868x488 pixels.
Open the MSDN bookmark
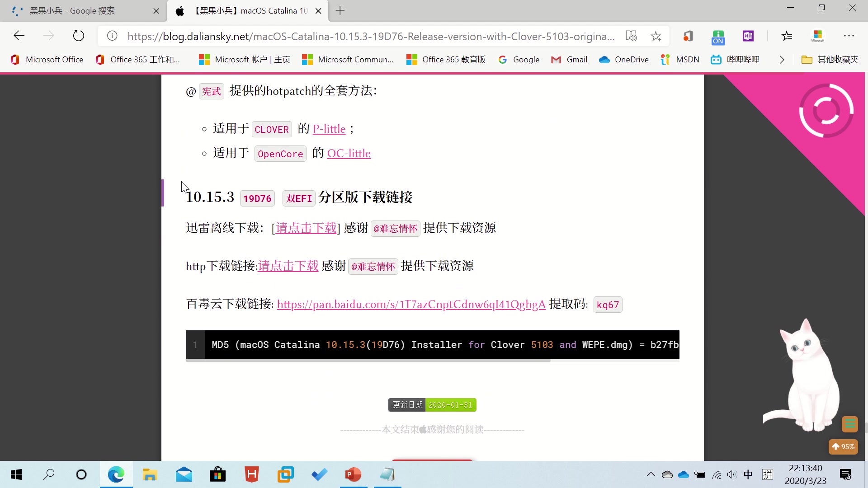click(x=680, y=60)
